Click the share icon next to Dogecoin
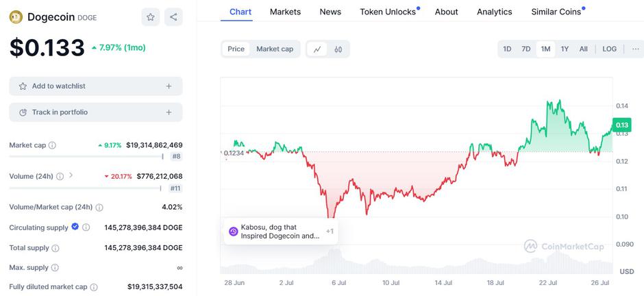 point(173,17)
